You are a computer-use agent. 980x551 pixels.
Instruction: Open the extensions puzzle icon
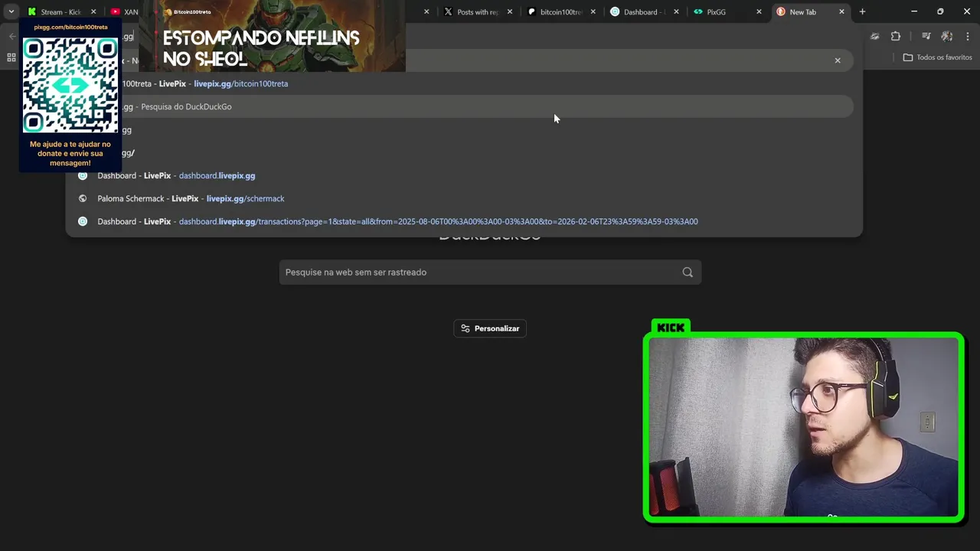pos(896,36)
